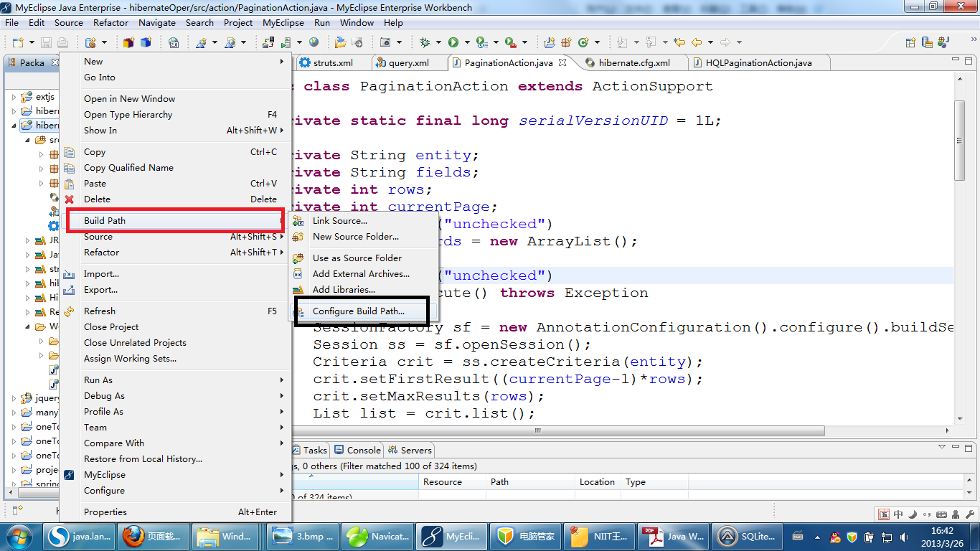This screenshot has width=980, height=551.
Task: Close the PaginationAction.java editor tab
Action: 562,62
